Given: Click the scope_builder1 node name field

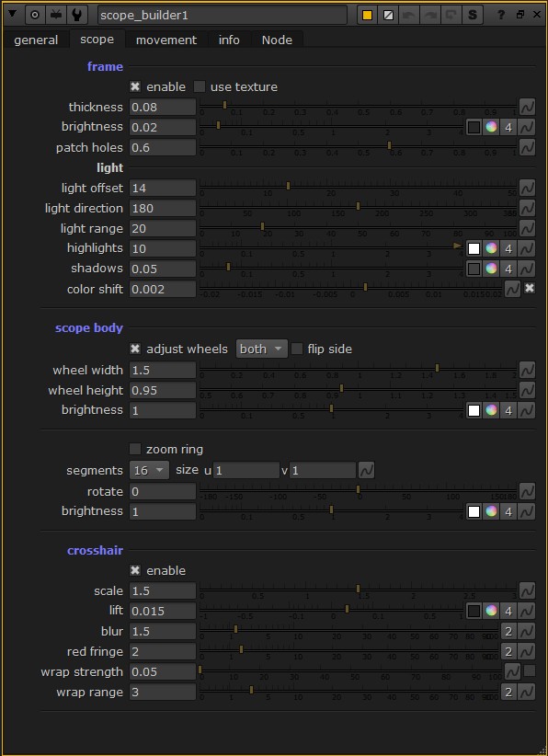Looking at the screenshot, I should 223,15.
